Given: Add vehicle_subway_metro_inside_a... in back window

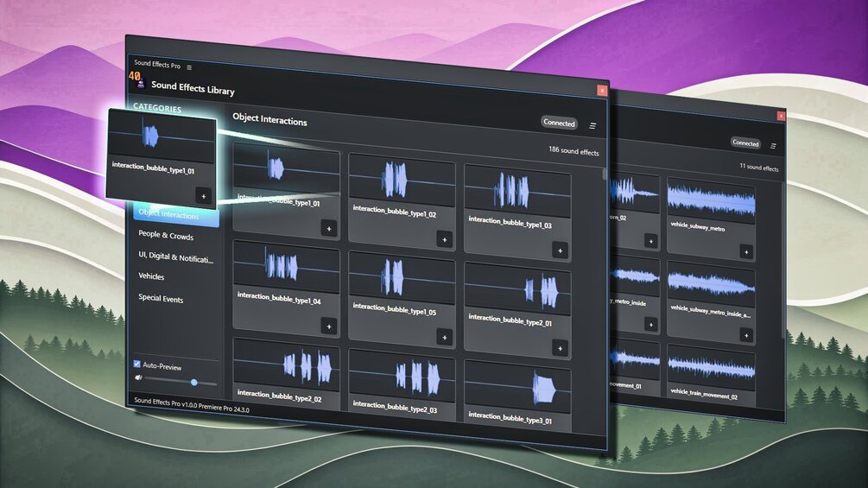Looking at the screenshot, I should point(746,335).
